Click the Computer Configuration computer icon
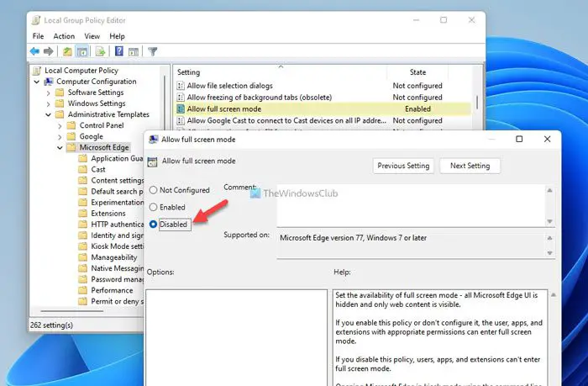This screenshot has height=386, width=588. [49, 82]
